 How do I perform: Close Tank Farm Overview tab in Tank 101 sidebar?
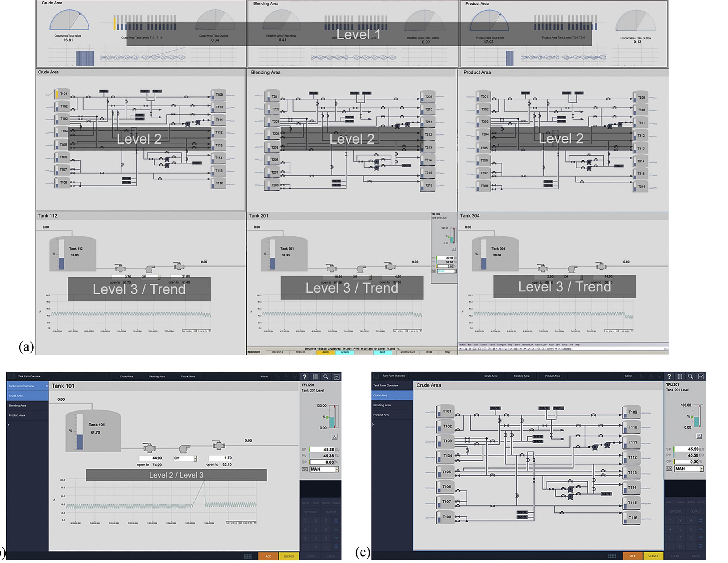[x=46, y=386]
